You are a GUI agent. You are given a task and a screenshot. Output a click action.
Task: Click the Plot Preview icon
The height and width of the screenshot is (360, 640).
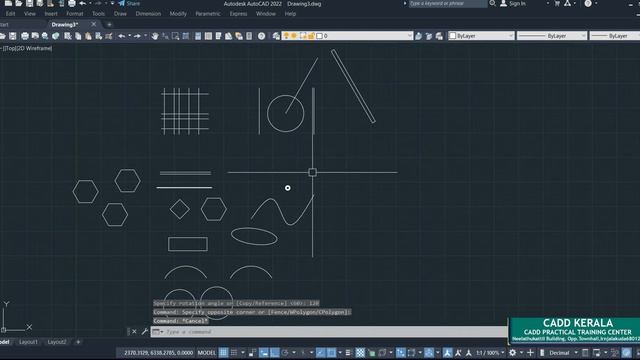(x=35, y=36)
